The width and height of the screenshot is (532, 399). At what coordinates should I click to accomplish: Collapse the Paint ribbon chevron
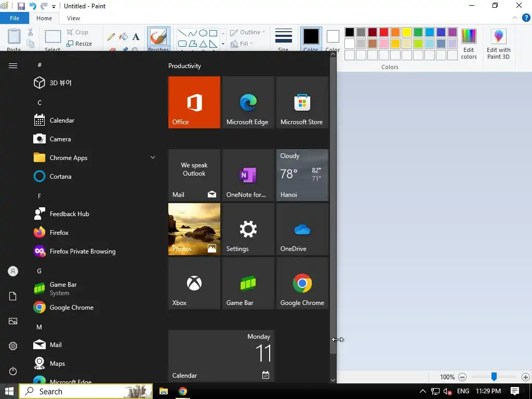[x=515, y=18]
